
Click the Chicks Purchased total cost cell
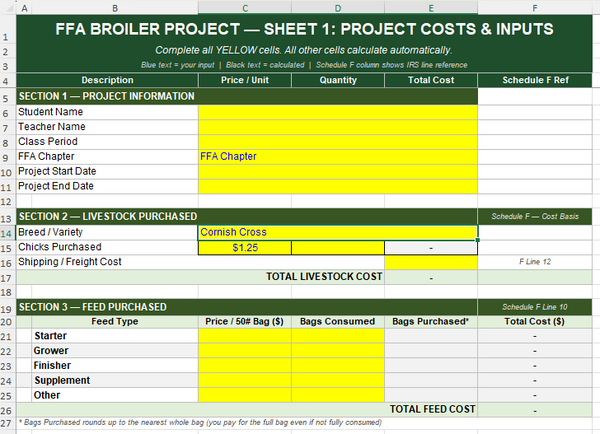(x=431, y=248)
